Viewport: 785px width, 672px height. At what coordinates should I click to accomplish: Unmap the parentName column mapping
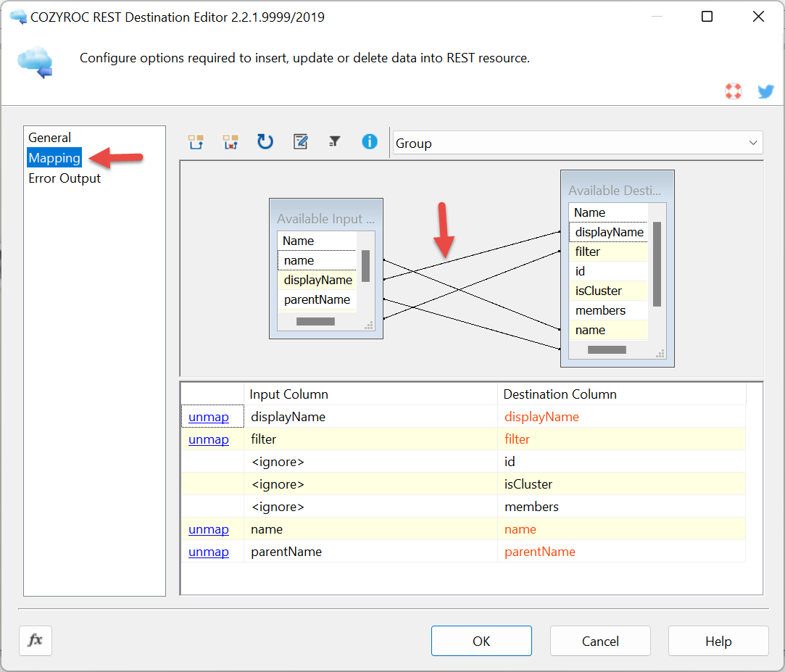[209, 552]
